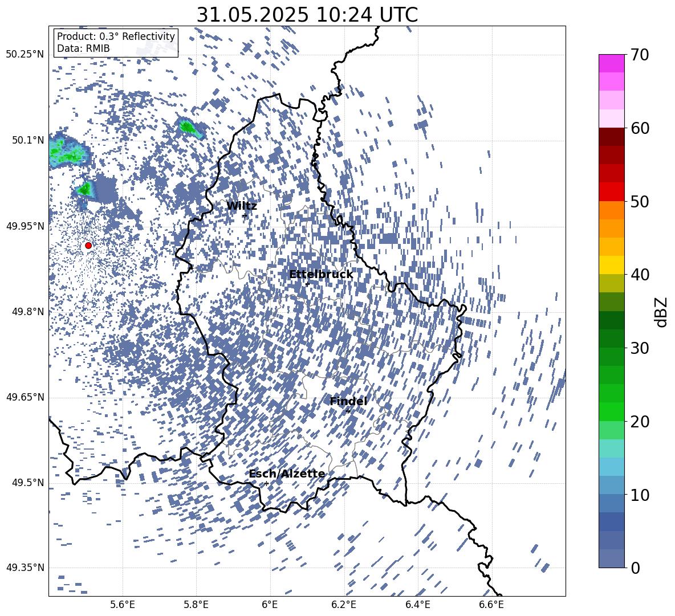
Task: Click the 30 dBZ colorbar label
Action: 640,348
